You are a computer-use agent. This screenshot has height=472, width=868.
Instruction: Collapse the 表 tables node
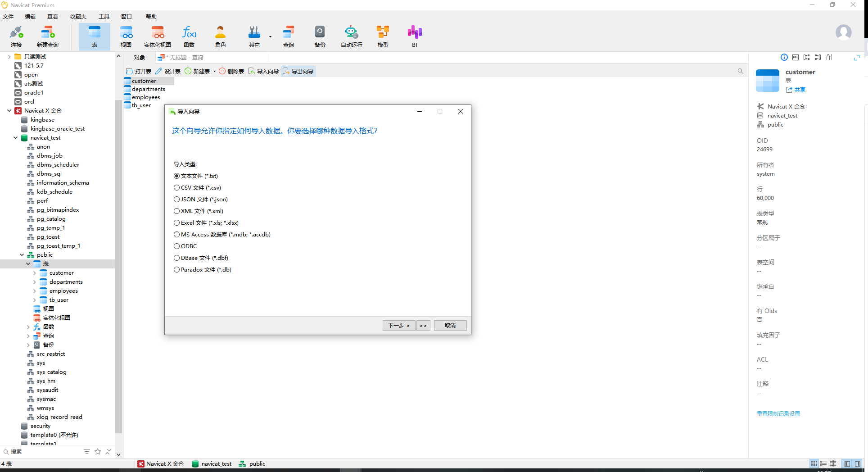tap(28, 264)
